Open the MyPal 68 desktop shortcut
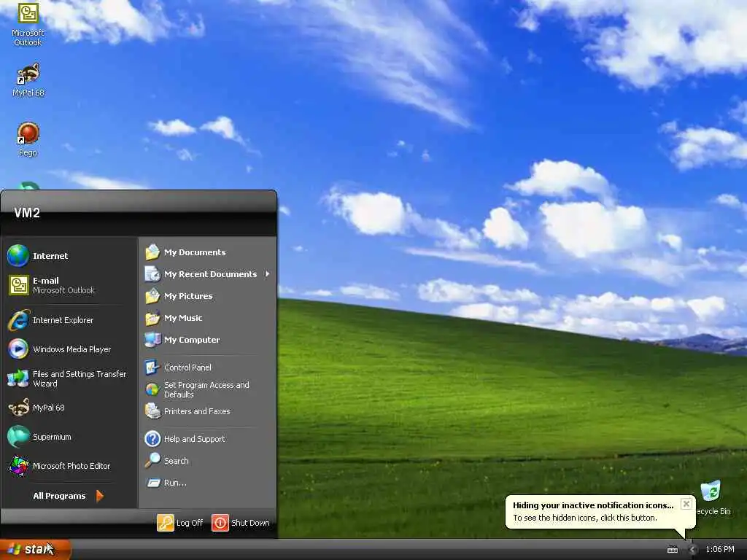Viewport: 747px width, 560px height. pyautogui.click(x=28, y=80)
